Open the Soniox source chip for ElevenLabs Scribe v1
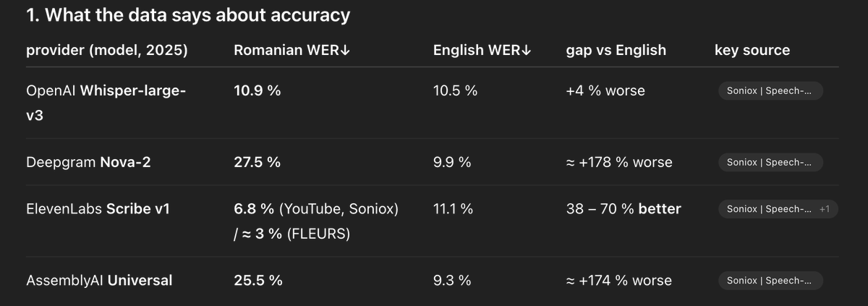The height and width of the screenshot is (306, 868). (x=768, y=209)
